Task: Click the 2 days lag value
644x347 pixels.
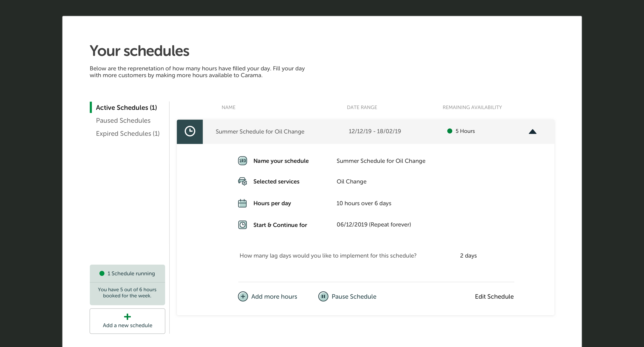Action: (x=468, y=256)
